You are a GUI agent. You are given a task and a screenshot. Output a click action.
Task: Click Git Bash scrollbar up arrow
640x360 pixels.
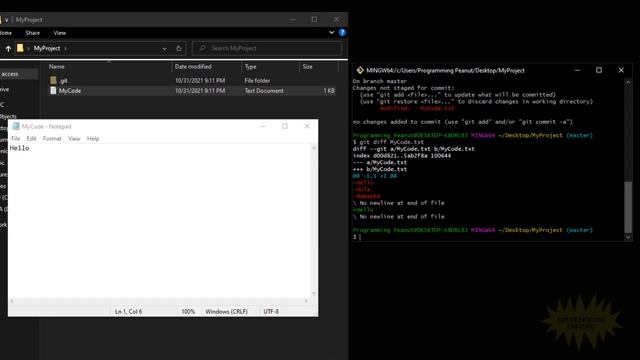click(628, 82)
